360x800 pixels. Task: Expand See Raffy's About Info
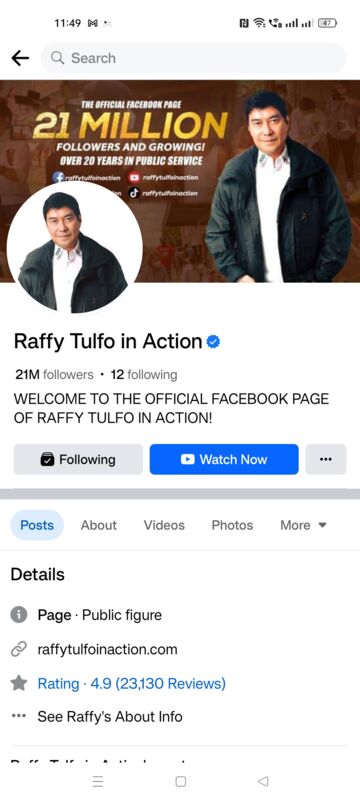(x=110, y=716)
